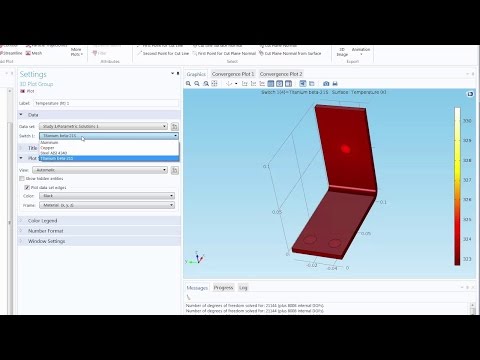Click the Mesh plot ribbon button

(34, 53)
